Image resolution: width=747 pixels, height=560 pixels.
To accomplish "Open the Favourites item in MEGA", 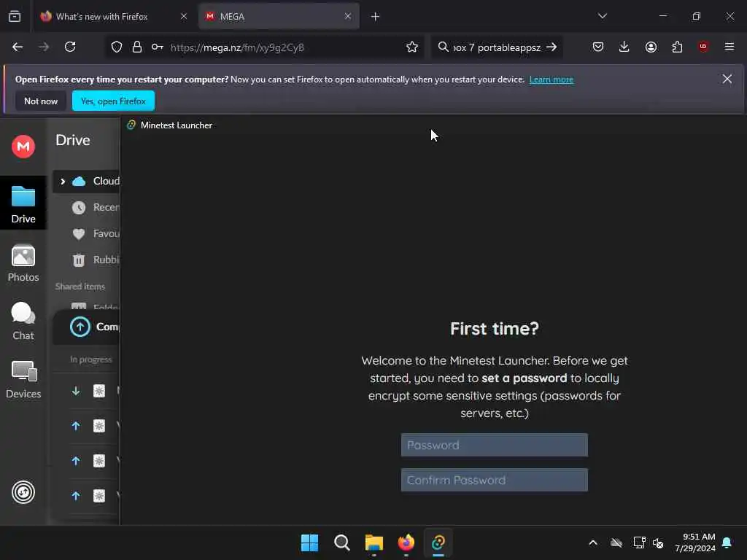I will 96,233.
